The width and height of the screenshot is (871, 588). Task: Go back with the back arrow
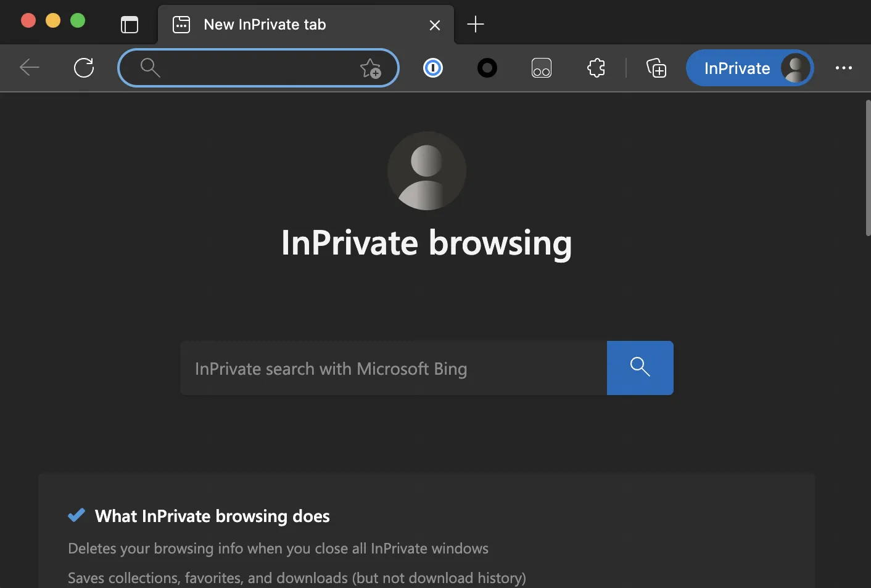coord(30,67)
